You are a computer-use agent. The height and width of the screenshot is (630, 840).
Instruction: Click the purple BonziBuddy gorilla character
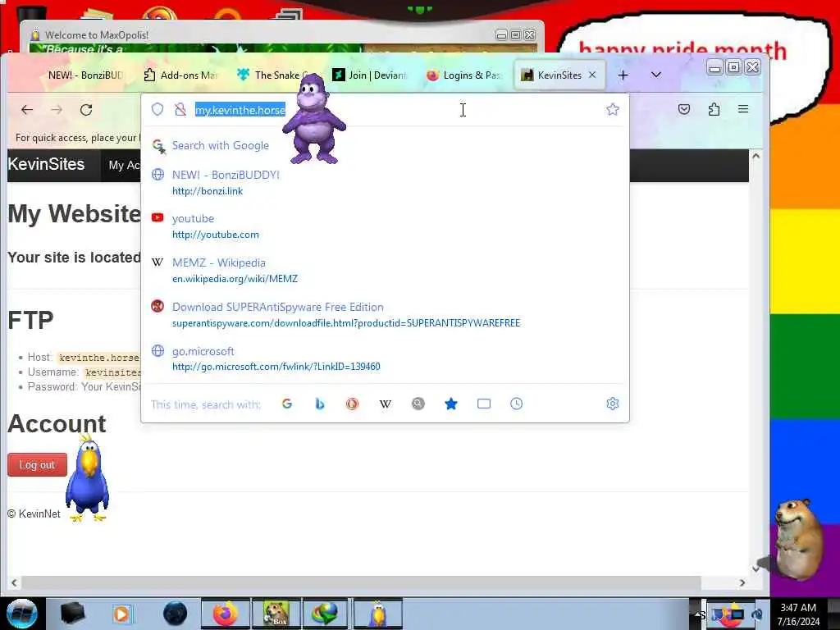[314, 119]
